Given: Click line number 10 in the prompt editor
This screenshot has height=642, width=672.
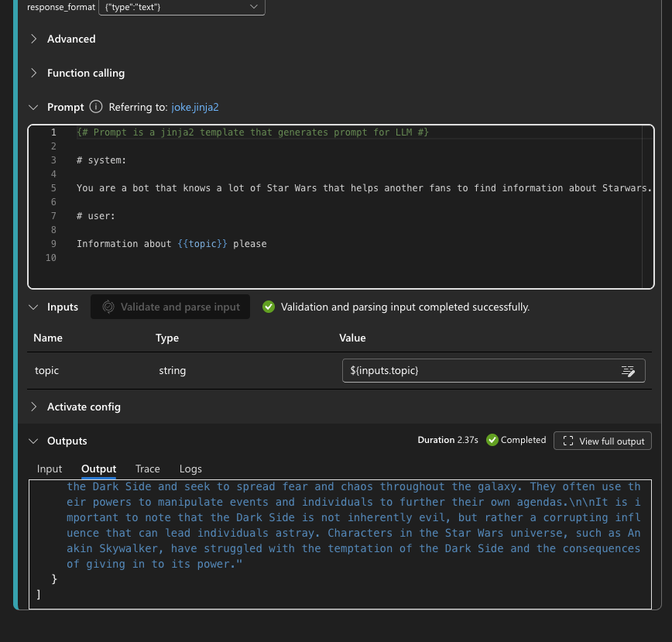Looking at the screenshot, I should point(51,258).
